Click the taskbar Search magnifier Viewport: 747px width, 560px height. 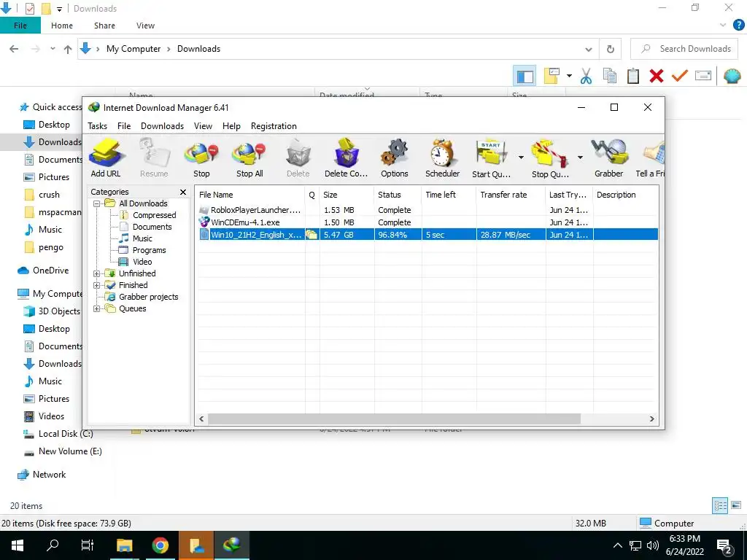(53, 545)
